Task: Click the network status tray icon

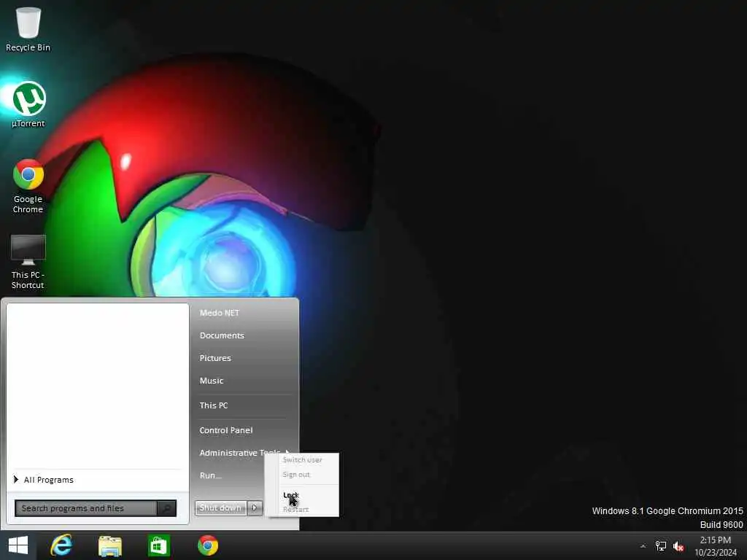Action: click(661, 546)
